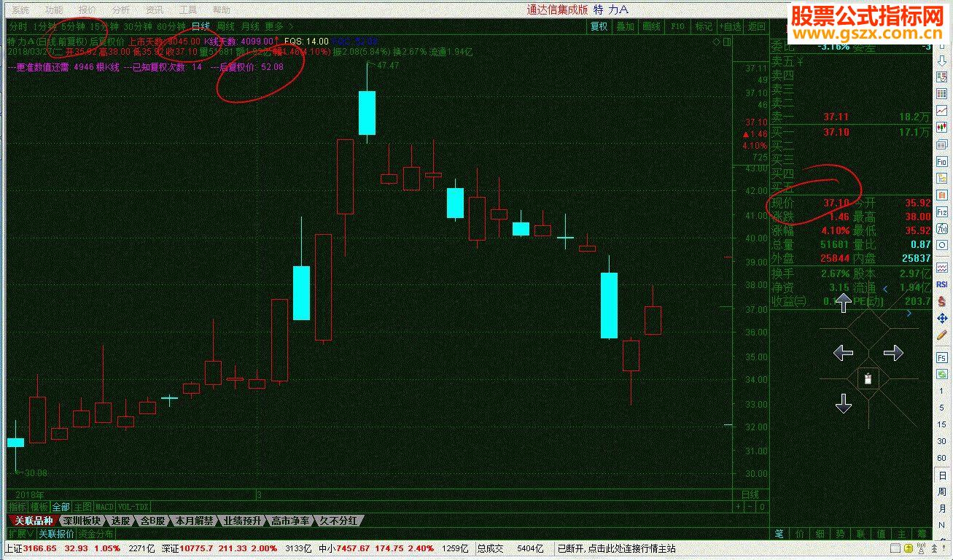Click the F5 sidebar icon

[x=942, y=357]
